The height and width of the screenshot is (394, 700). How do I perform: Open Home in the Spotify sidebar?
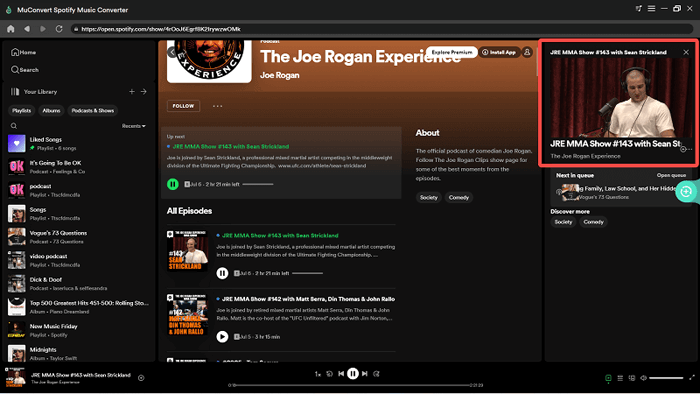pyautogui.click(x=24, y=52)
